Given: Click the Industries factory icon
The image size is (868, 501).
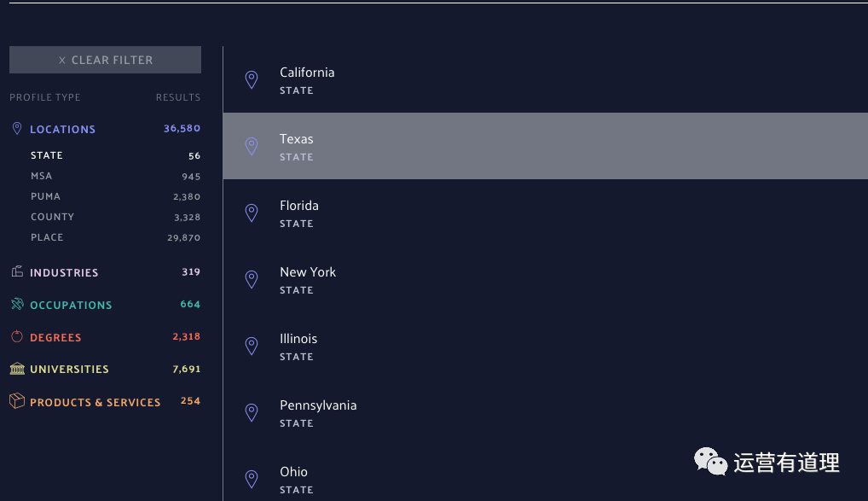Looking at the screenshot, I should point(17,271).
